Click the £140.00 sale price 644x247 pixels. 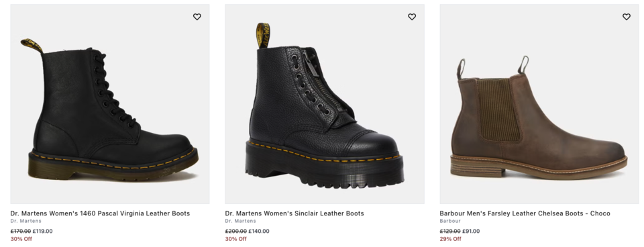click(x=258, y=231)
